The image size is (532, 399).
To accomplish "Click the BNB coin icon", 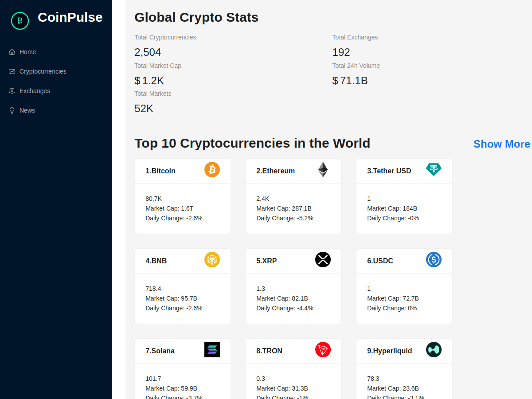I will (x=212, y=259).
